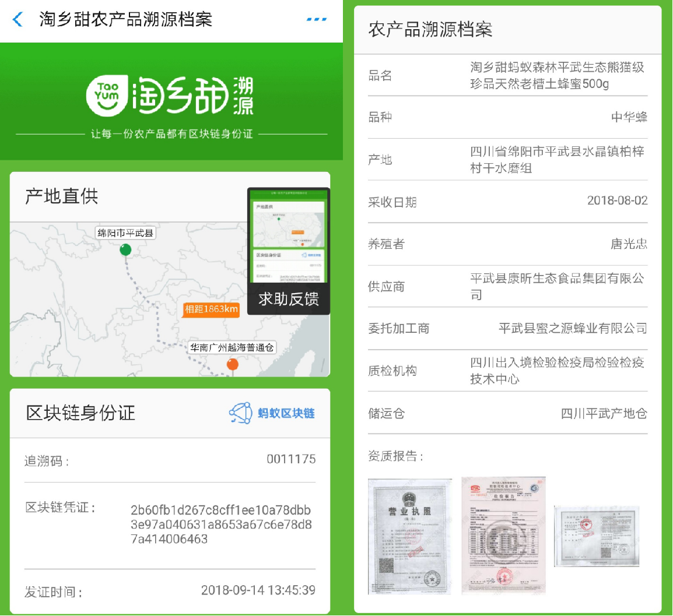Tap the 资质报告 label
This screenshot has height=616, width=673.
[x=396, y=456]
